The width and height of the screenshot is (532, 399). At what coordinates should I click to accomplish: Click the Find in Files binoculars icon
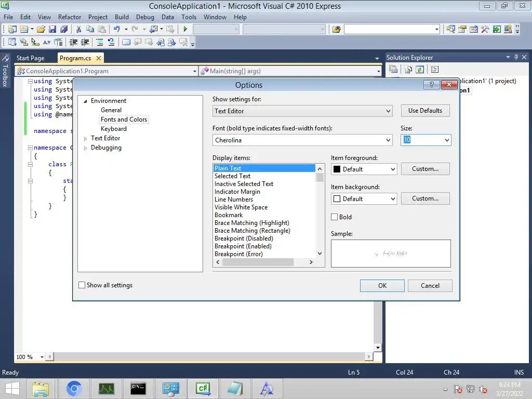(336, 29)
